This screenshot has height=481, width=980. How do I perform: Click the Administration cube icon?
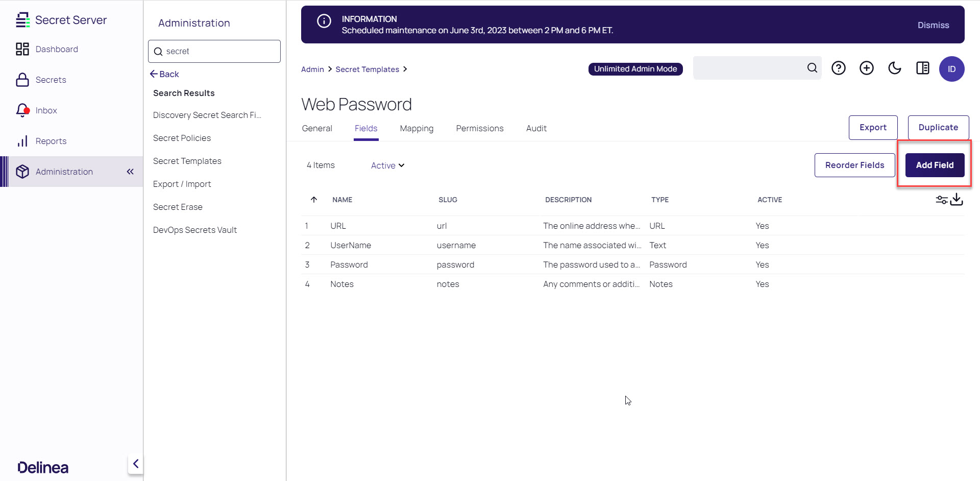tap(22, 172)
